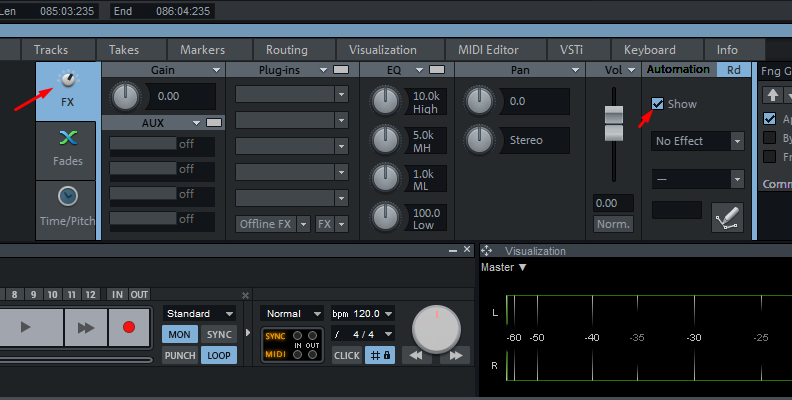Viewport: 792px width, 400px height.
Task: Click the 5.0k MH EQ knob
Action: coord(385,139)
